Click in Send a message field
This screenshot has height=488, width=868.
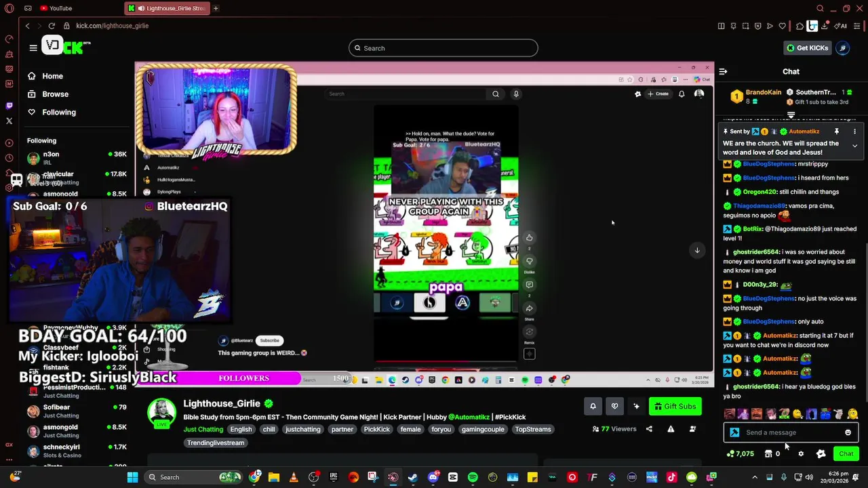(x=791, y=432)
